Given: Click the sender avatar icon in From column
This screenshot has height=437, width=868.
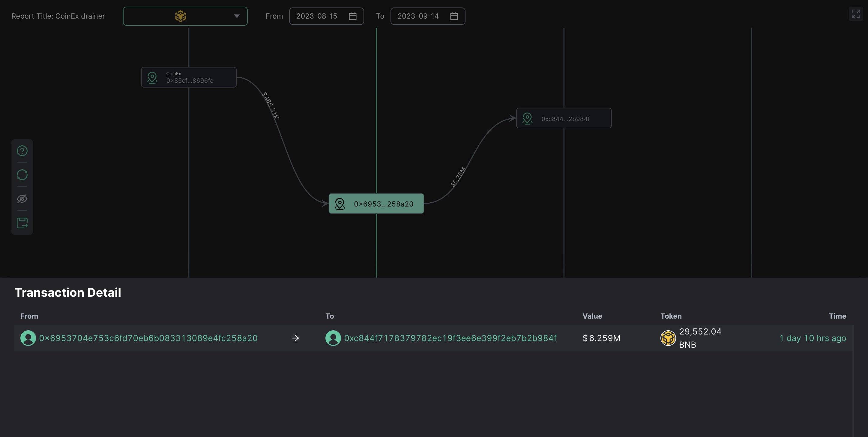Looking at the screenshot, I should click(28, 338).
